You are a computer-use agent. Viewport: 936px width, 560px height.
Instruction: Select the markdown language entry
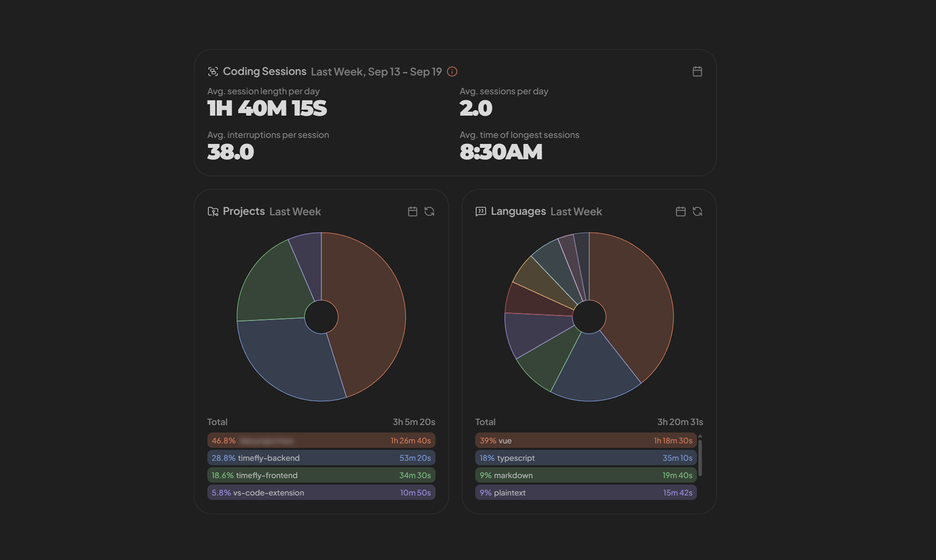[586, 475]
